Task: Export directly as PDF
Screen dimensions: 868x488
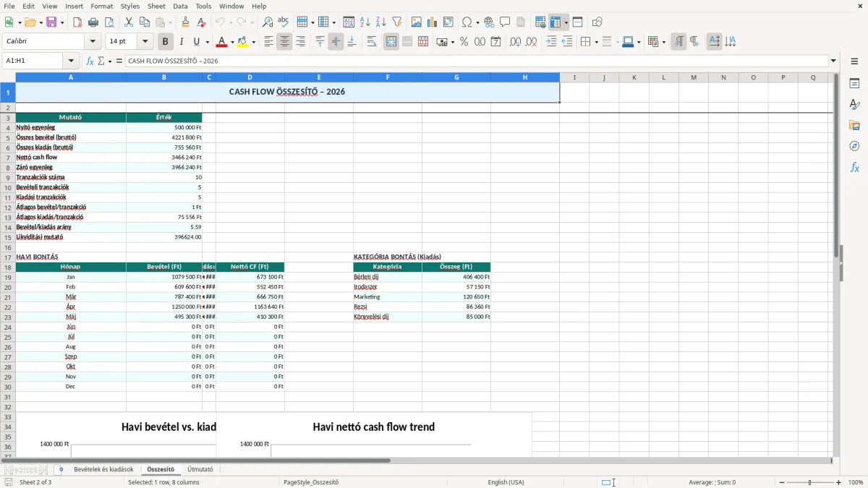Action: [77, 22]
